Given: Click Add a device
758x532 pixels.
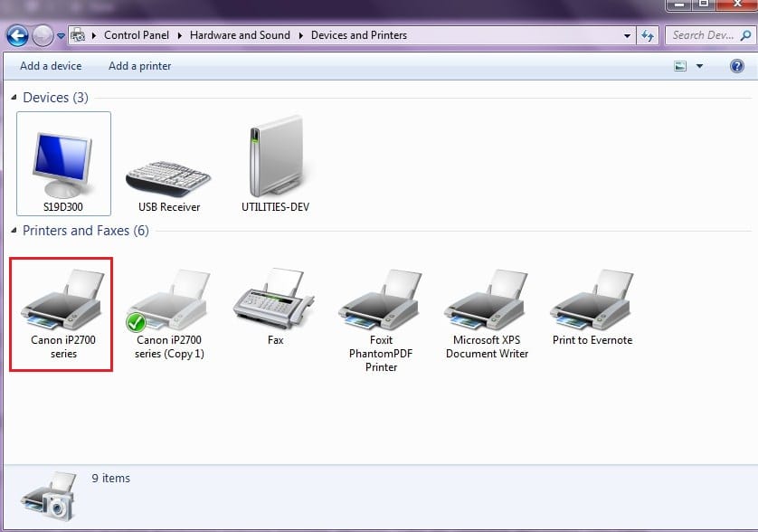Looking at the screenshot, I should coord(51,66).
